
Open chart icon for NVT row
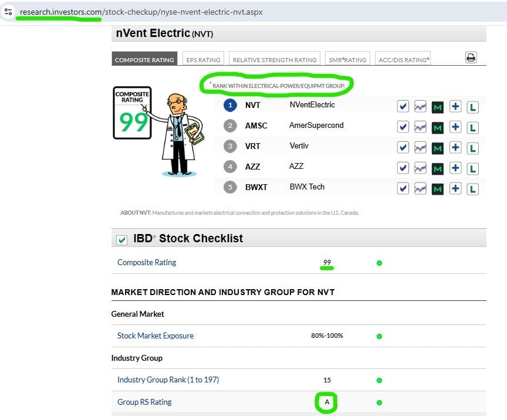coord(420,106)
